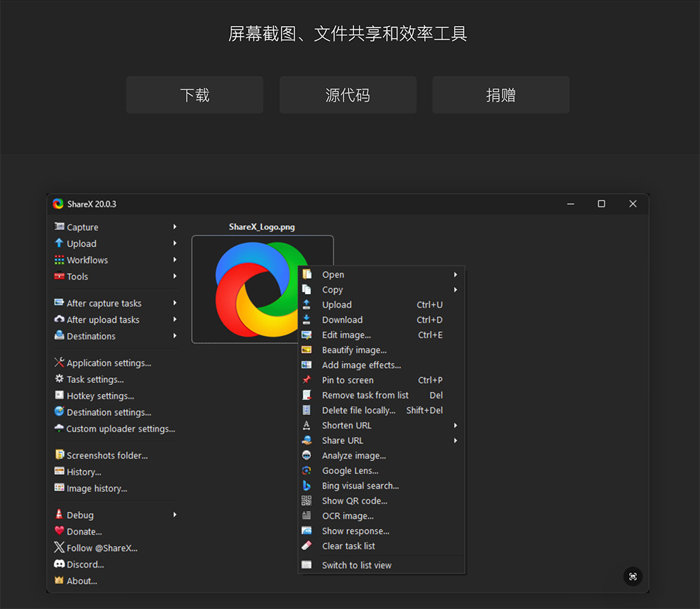Expand the sidebar Upload submenu arrow
The image size is (700, 609).
click(x=175, y=244)
